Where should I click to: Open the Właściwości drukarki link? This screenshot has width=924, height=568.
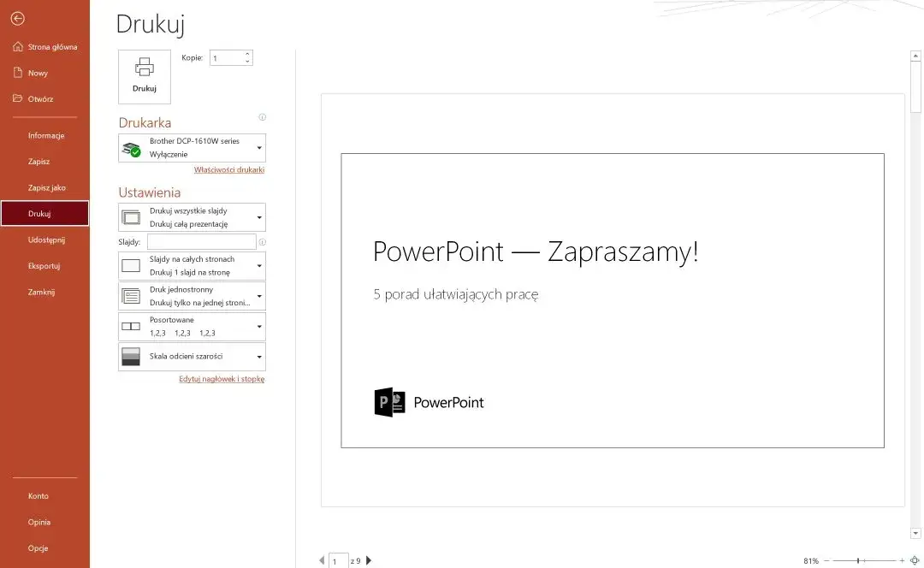(x=229, y=169)
